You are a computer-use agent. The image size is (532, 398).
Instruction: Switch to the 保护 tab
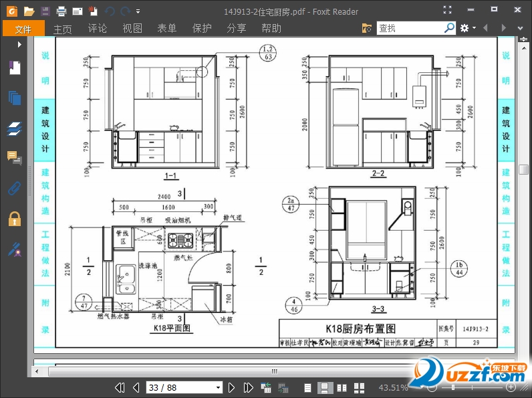click(x=202, y=28)
